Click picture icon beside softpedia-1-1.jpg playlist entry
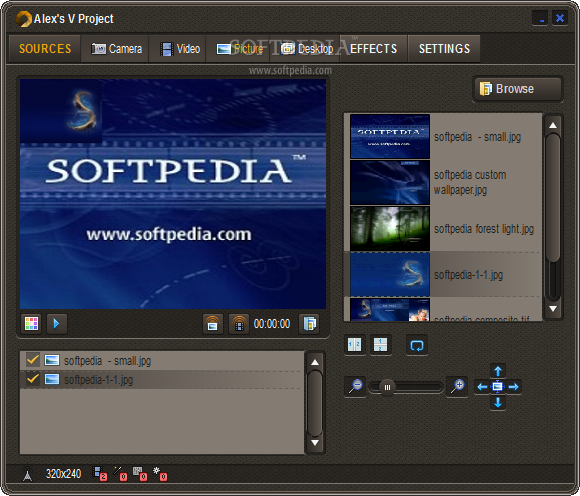 pyautogui.click(x=52, y=379)
